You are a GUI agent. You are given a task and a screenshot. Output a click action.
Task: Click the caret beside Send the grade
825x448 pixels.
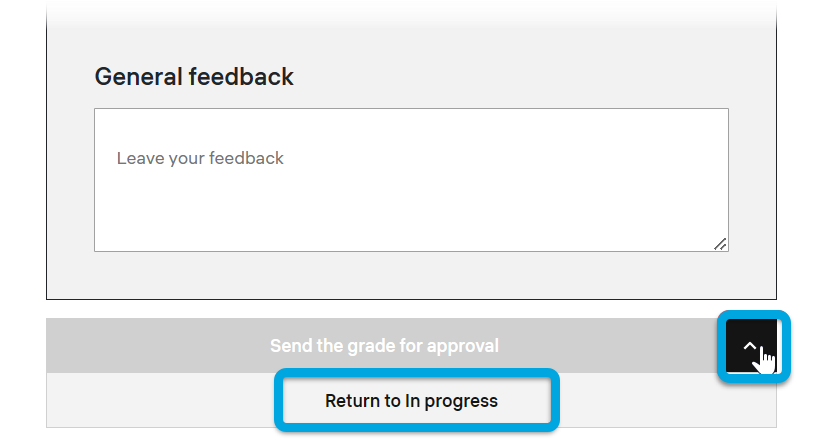pos(752,346)
